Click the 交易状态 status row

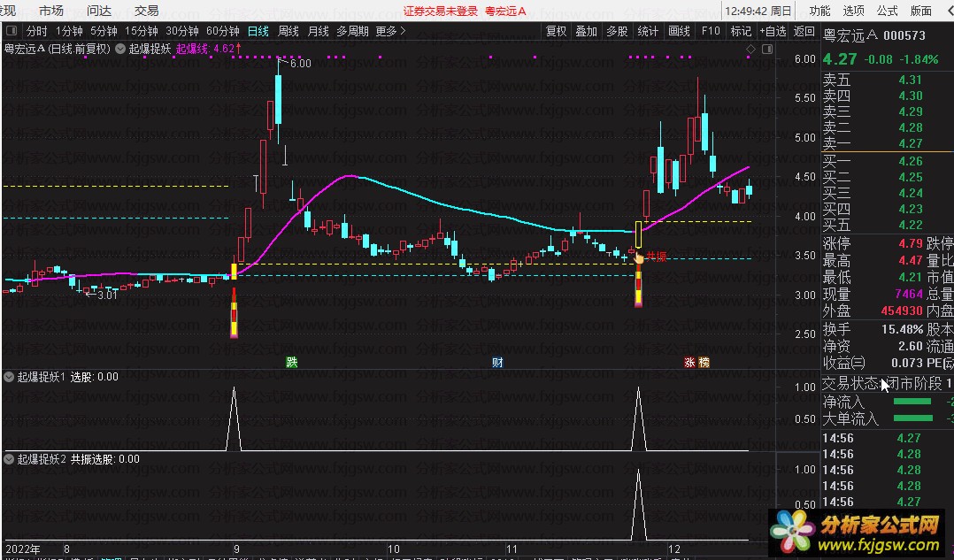point(887,384)
